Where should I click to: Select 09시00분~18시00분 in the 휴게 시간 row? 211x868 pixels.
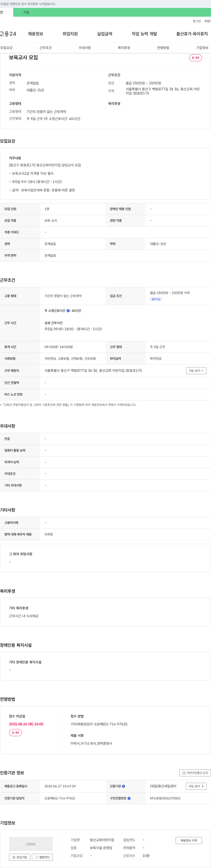pos(59,347)
